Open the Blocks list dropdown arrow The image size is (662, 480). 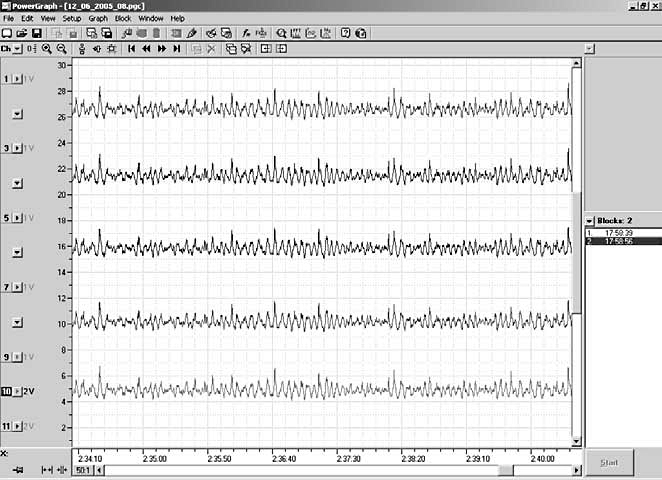pos(589,221)
